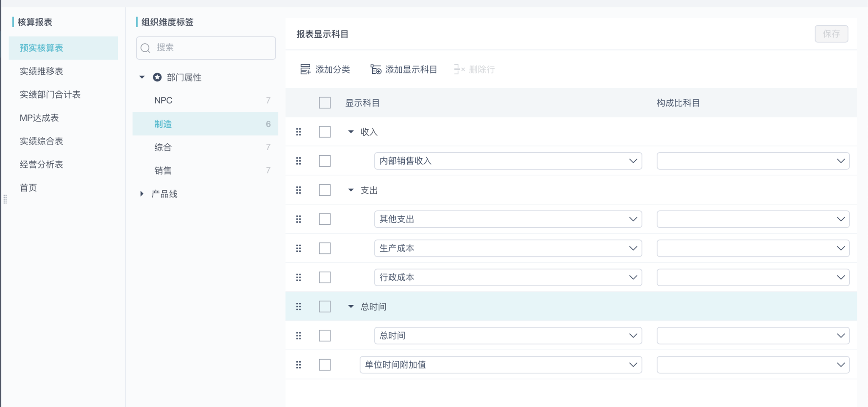Click the 添加显示科目 add subject icon
This screenshot has width=868, height=407.
[x=376, y=69]
